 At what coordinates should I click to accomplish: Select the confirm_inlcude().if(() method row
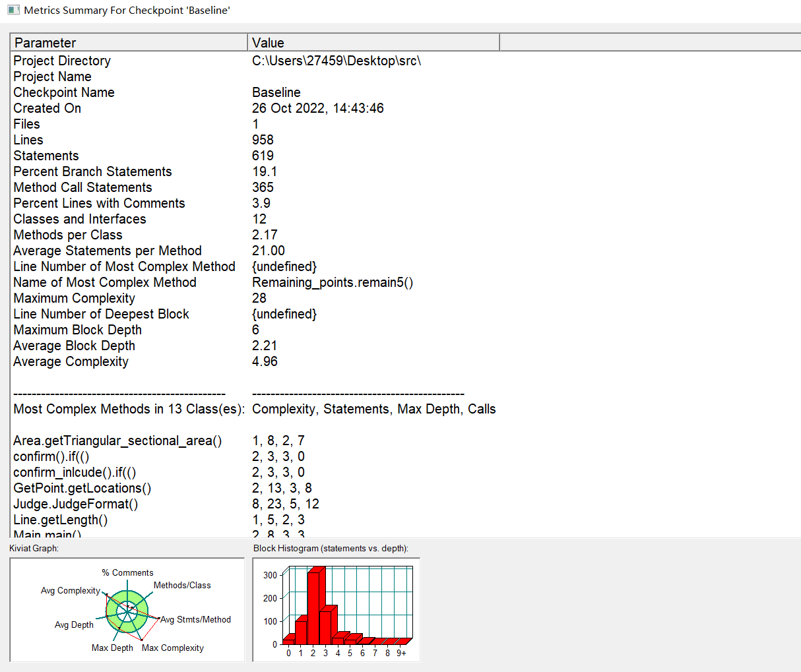point(75,472)
